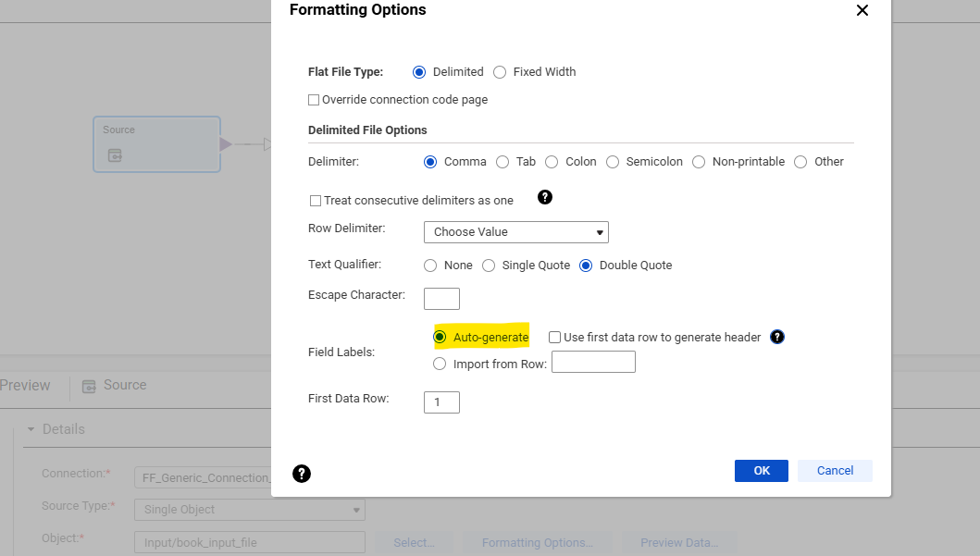Switch to the Source tab
This screenshot has width=980, height=556.
click(x=115, y=386)
